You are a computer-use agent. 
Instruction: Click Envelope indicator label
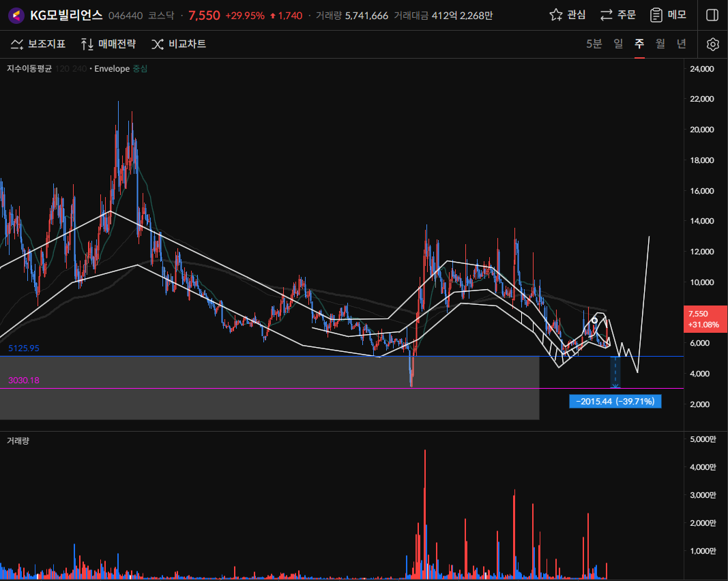[x=112, y=69]
